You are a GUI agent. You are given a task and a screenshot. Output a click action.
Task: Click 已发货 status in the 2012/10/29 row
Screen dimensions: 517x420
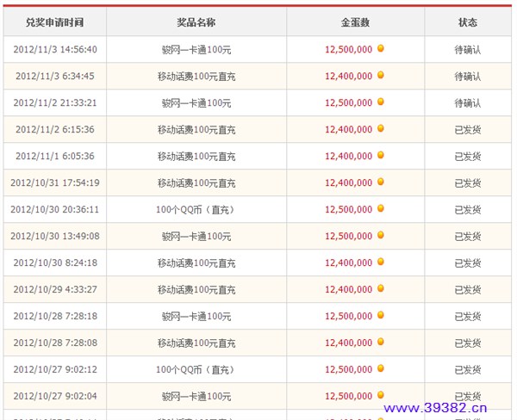[468, 290]
